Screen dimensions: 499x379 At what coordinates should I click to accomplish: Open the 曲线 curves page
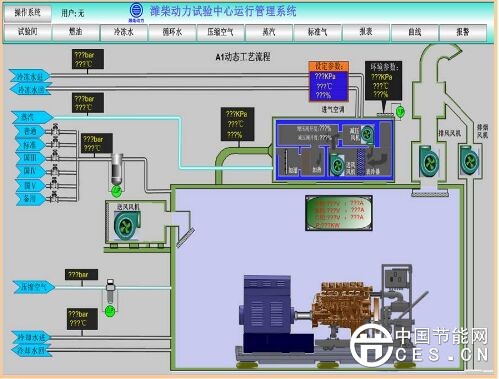[x=414, y=32]
